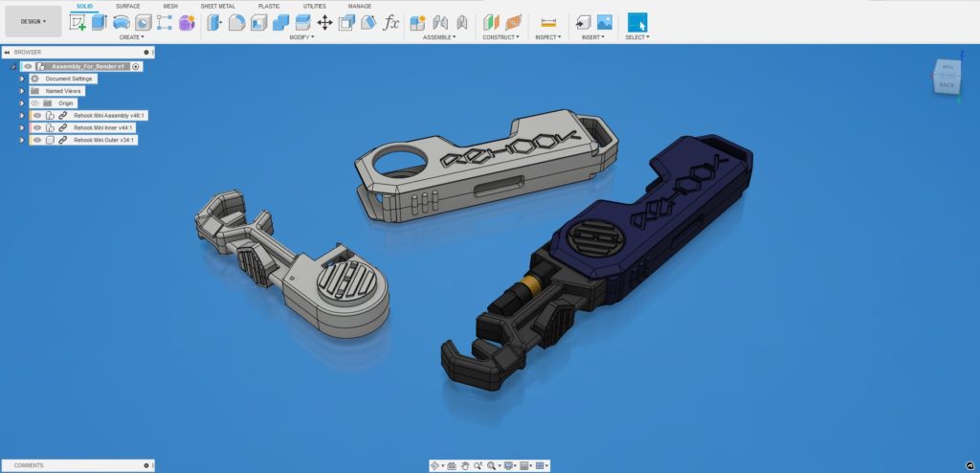Switch to the Manage tab
The image size is (980, 473).
click(360, 7)
